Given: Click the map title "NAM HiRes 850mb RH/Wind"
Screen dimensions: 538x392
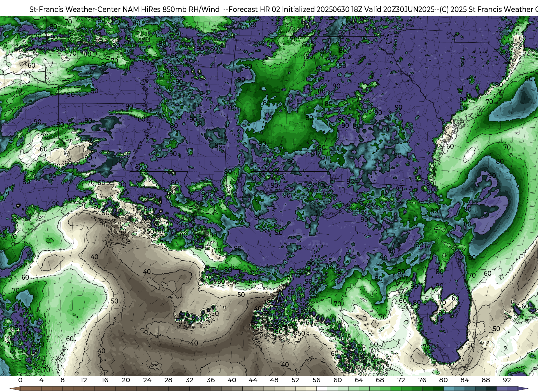Looking at the screenshot, I should pos(171,10).
